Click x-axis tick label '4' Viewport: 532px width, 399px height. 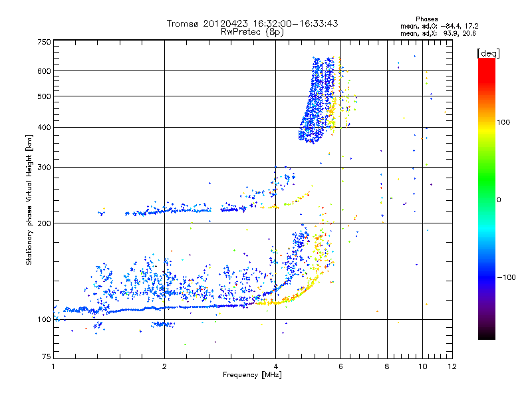275,366
